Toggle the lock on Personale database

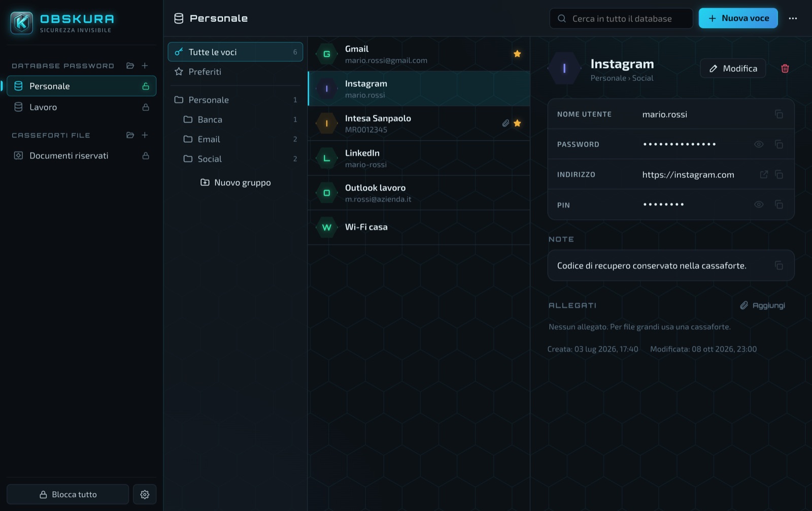(x=146, y=86)
